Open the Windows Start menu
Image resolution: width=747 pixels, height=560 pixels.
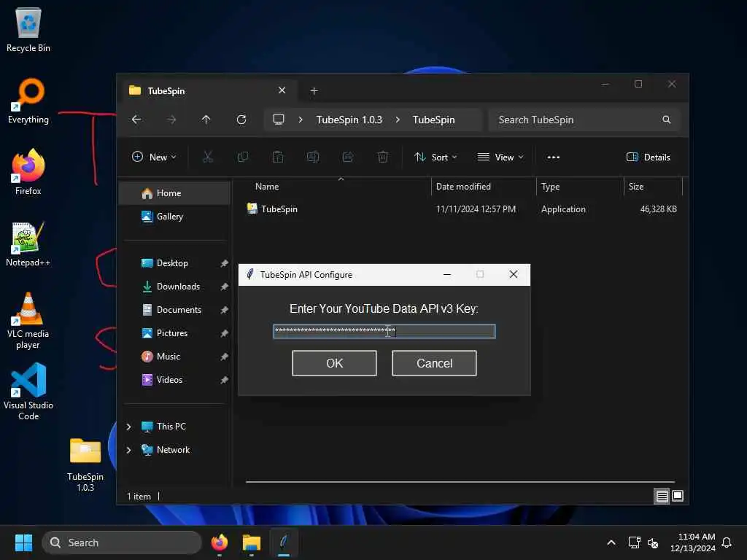[23, 542]
